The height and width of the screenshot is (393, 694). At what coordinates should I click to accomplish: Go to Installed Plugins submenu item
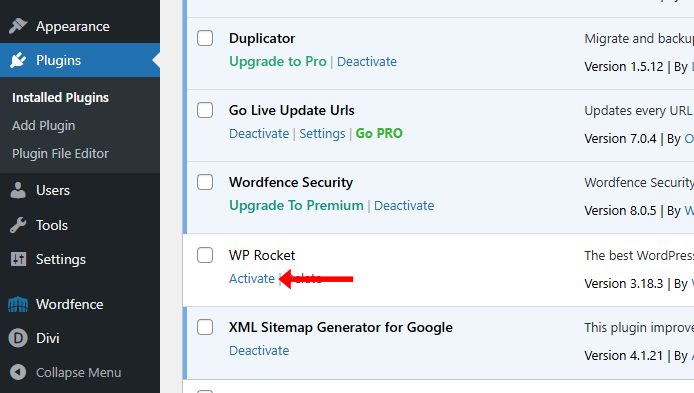pos(60,97)
